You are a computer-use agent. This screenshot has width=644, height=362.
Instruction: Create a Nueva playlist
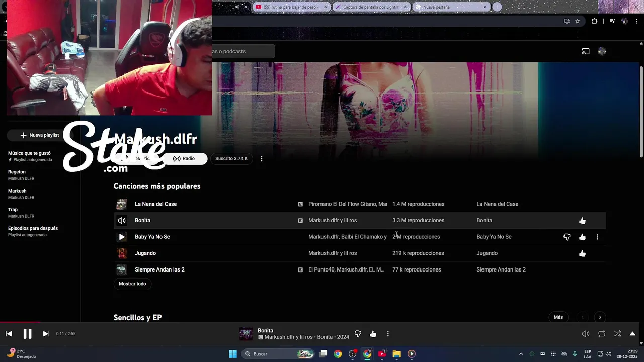[x=39, y=135]
